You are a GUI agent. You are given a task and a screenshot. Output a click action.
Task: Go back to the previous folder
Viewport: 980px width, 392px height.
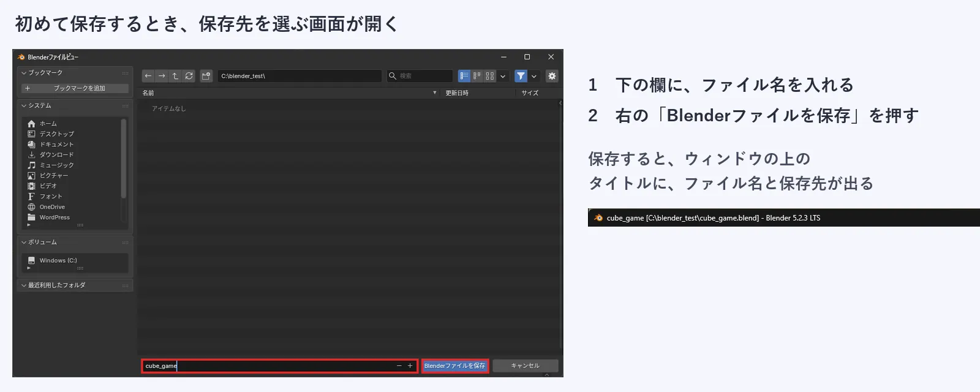pyautogui.click(x=148, y=76)
